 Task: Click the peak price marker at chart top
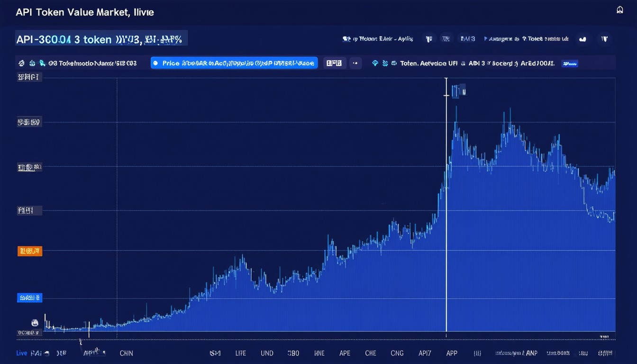coord(458,91)
